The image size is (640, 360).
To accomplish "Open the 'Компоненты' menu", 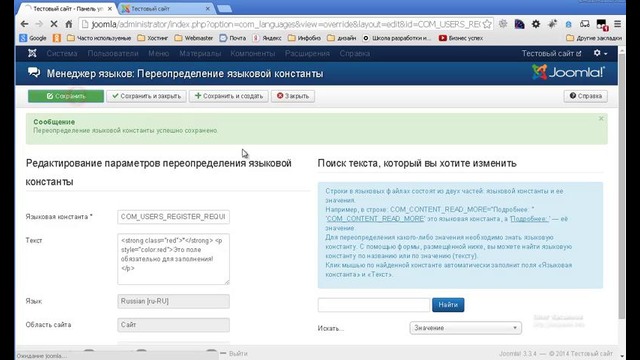I will [253, 53].
